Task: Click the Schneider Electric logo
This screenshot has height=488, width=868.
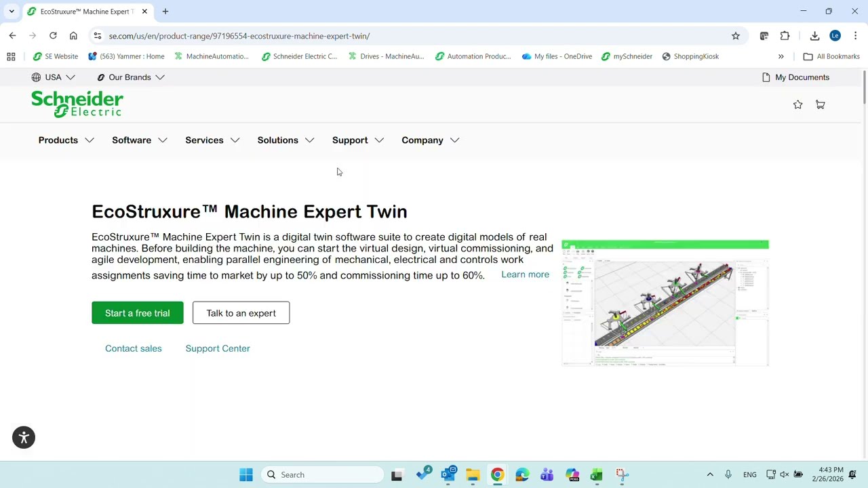Action: 77,104
